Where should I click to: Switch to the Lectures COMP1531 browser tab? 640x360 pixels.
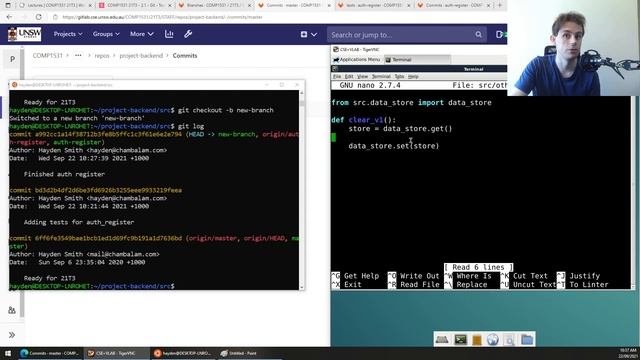click(55, 5)
